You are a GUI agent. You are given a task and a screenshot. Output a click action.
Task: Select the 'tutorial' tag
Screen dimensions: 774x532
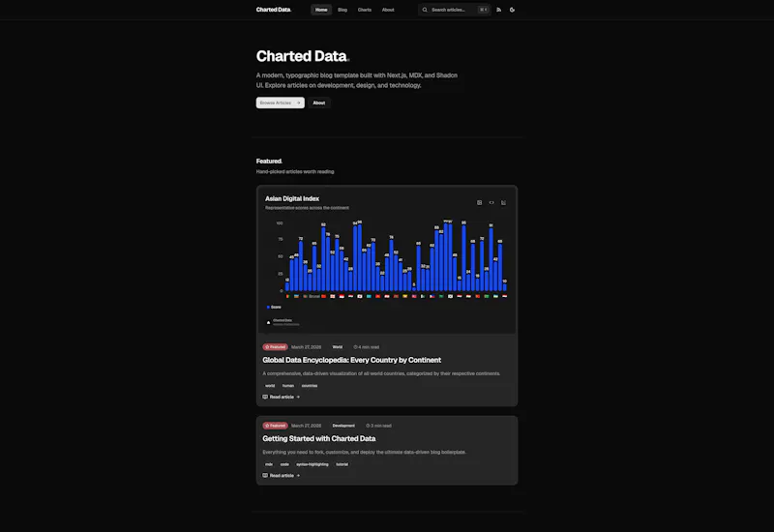(x=342, y=464)
